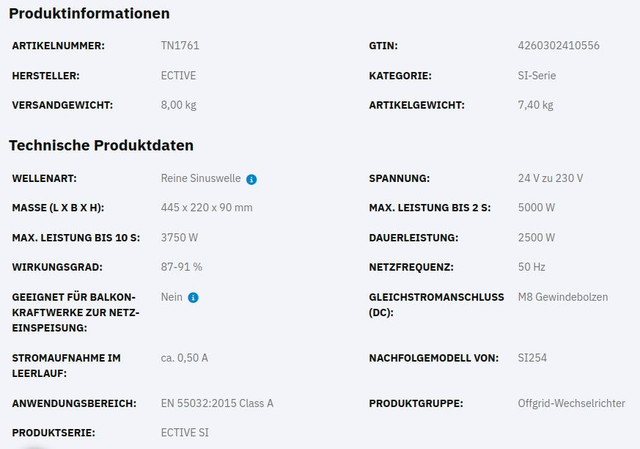Click the ECTIVE SI product series value

click(x=185, y=432)
